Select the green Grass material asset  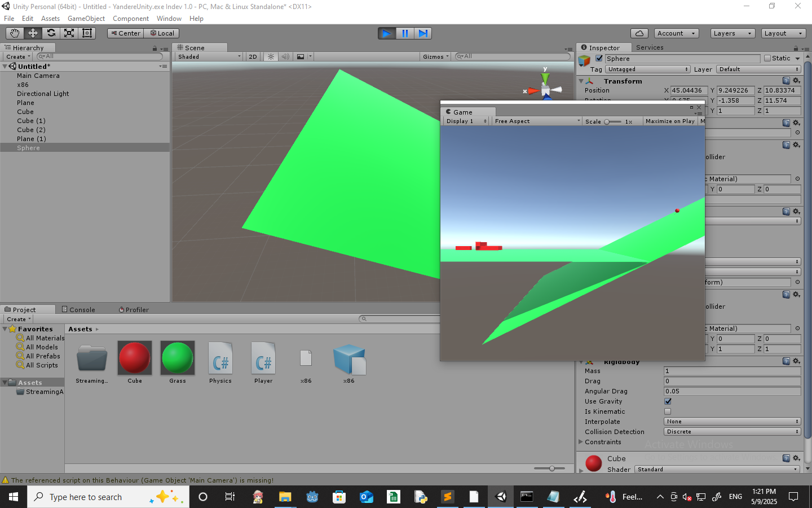point(178,358)
